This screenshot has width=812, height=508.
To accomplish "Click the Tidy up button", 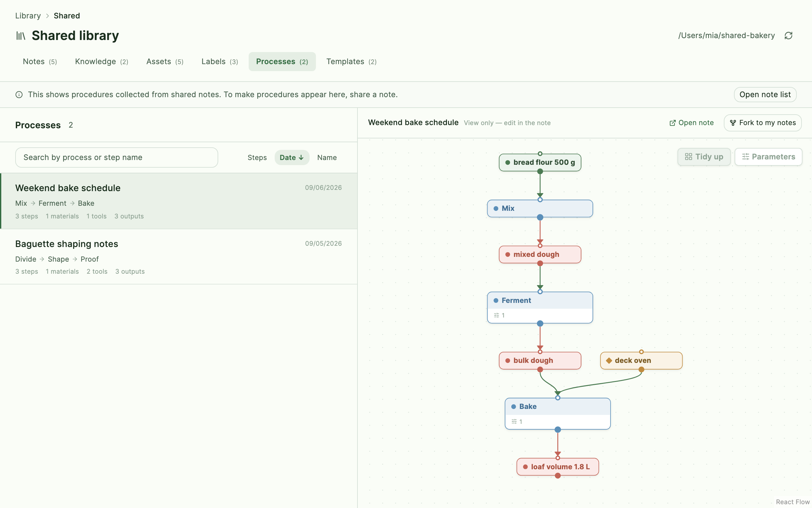I will tap(704, 157).
